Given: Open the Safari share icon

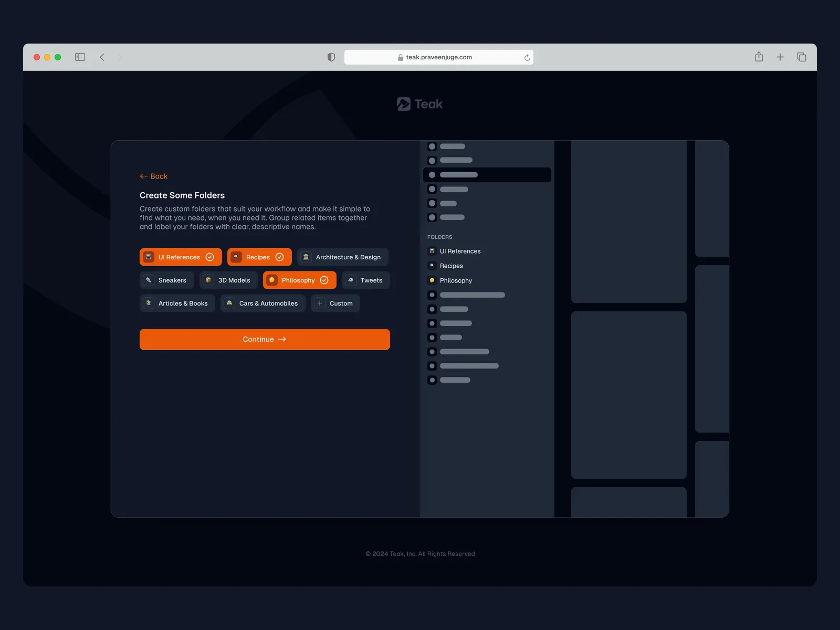Looking at the screenshot, I should point(759,57).
